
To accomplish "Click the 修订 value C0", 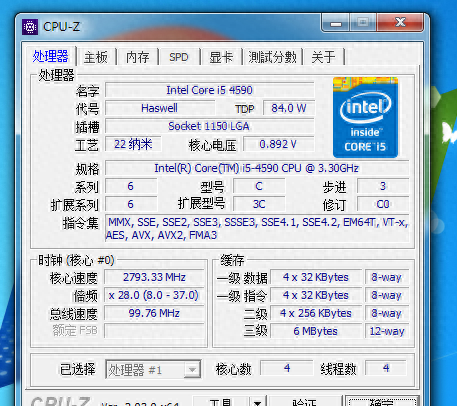I will click(x=383, y=204).
